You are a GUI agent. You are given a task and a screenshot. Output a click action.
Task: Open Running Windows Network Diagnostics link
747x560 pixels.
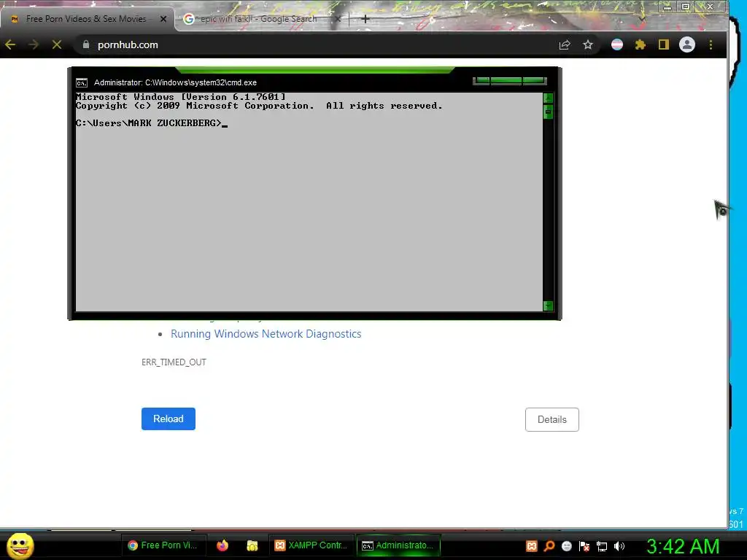coord(266,334)
